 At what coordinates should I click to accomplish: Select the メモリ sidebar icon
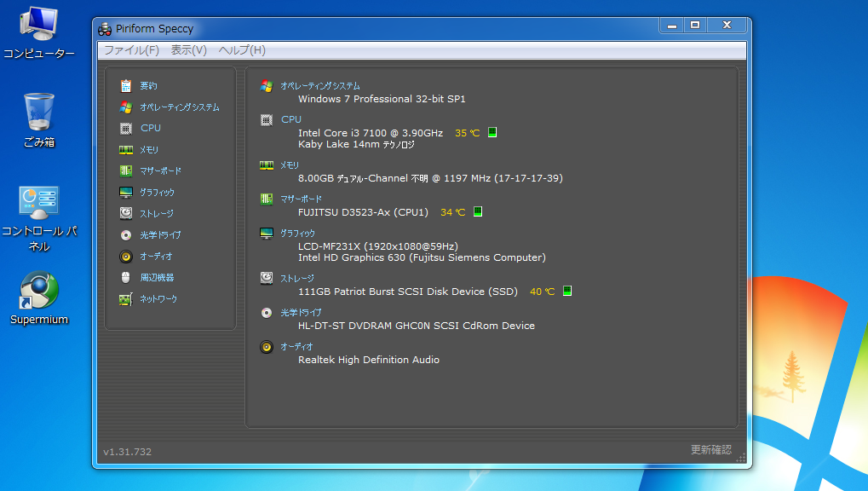coord(126,150)
